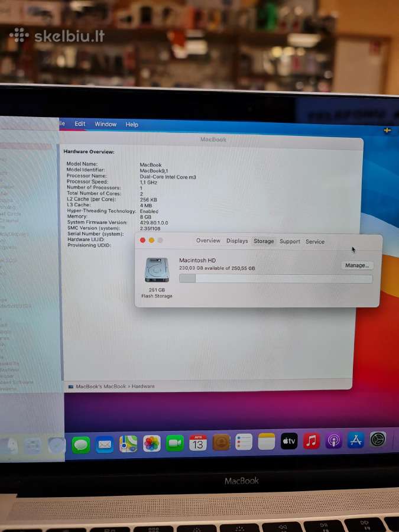Select firmware version '429.80.1.0.0'
This screenshot has height=532, width=399.
point(154,223)
